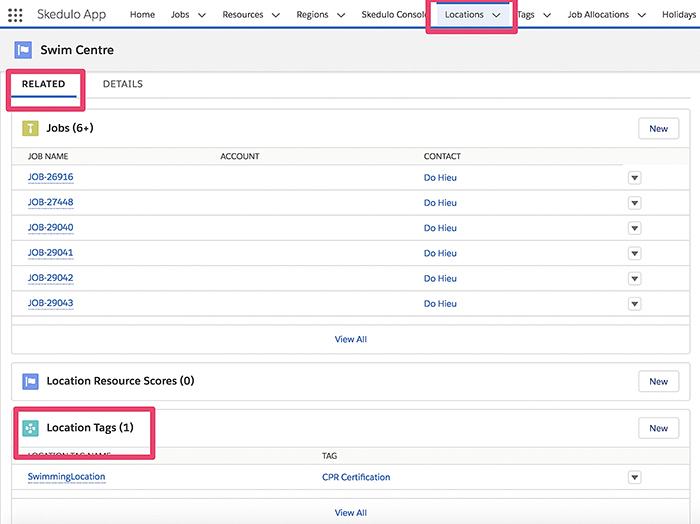The width and height of the screenshot is (700, 524).
Task: Open the Holidays nav tab
Action: point(679,15)
